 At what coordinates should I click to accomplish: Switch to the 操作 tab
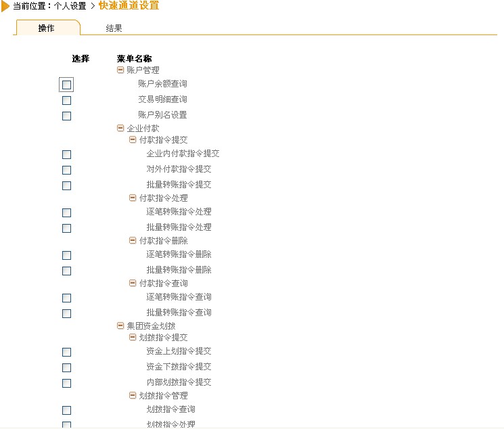[x=47, y=28]
